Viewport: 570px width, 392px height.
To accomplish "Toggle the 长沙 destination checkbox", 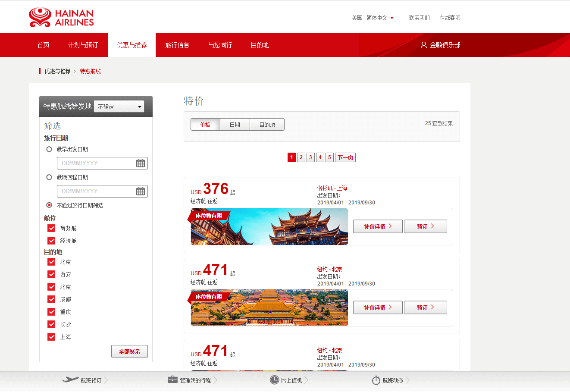I will (51, 324).
